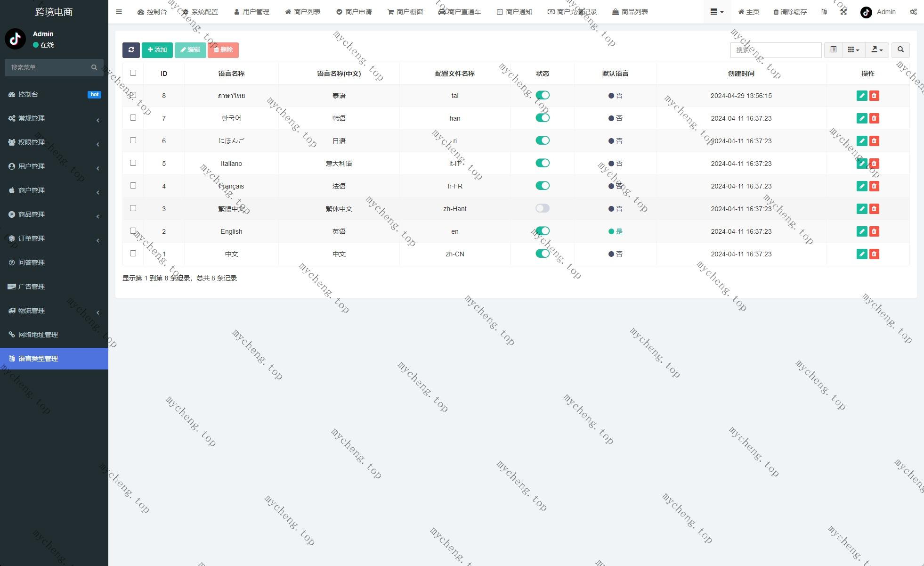The height and width of the screenshot is (566, 924).
Task: Toggle status switch for 泰语 row
Action: (543, 95)
